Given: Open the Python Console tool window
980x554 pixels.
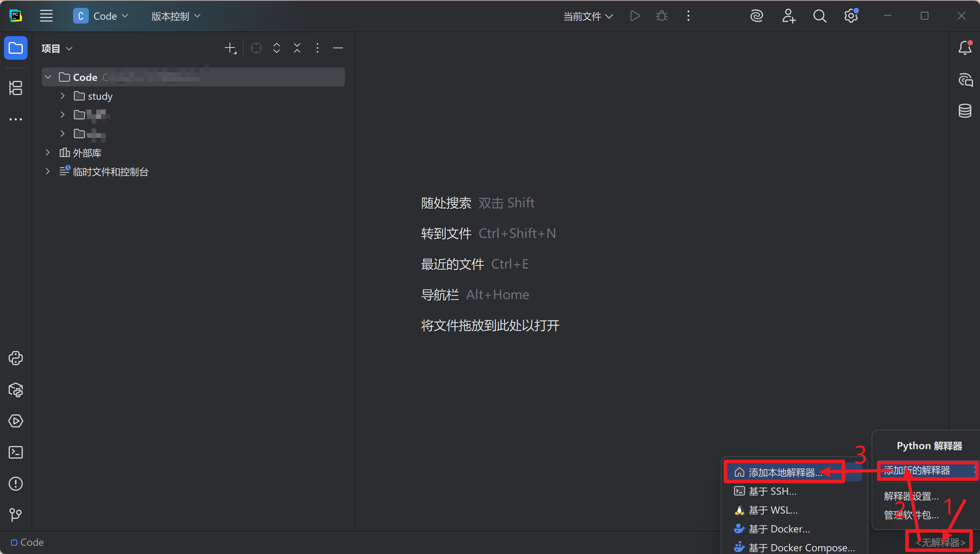Looking at the screenshot, I should point(16,358).
